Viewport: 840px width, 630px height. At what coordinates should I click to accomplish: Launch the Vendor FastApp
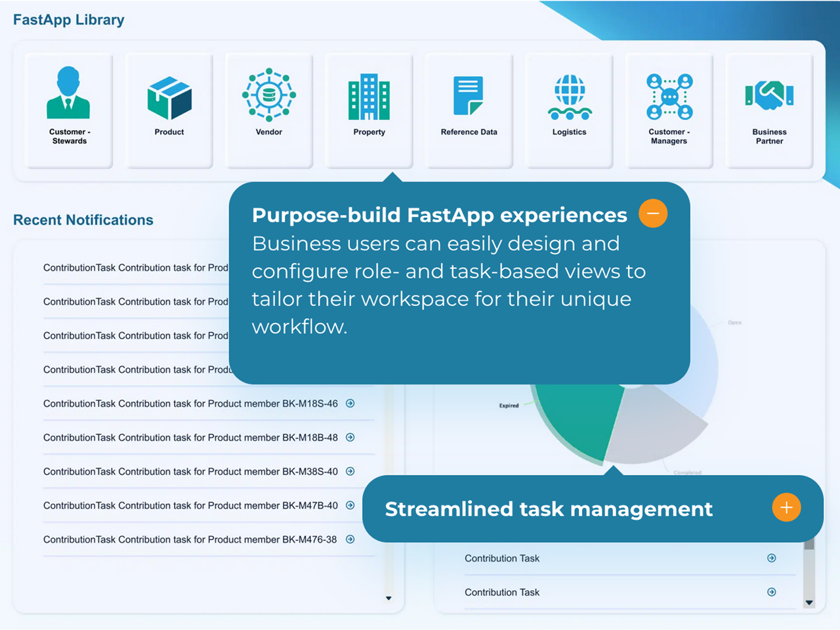[269, 110]
